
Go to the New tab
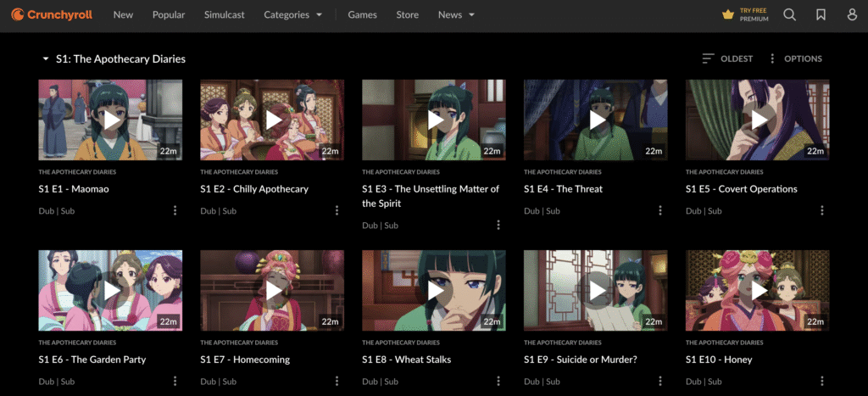[x=123, y=15]
